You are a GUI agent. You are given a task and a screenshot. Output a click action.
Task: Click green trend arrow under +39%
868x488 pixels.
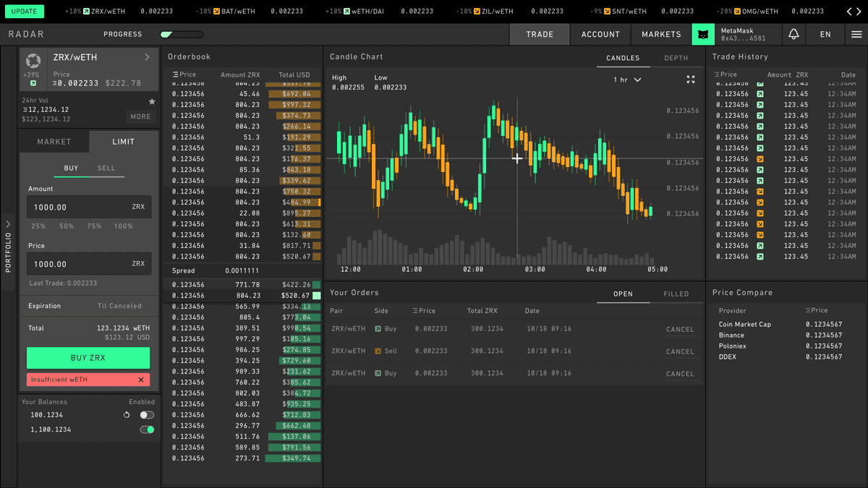[33, 84]
